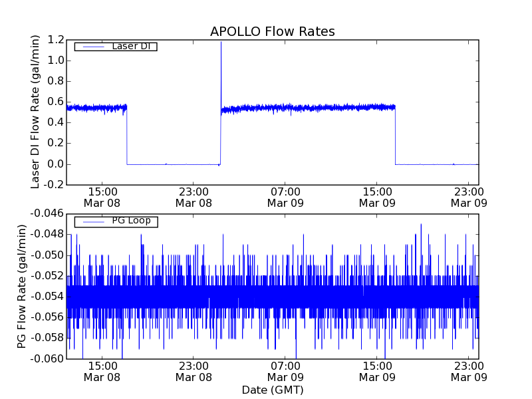Click the APOLLO Flow Rates chart title

point(272,31)
